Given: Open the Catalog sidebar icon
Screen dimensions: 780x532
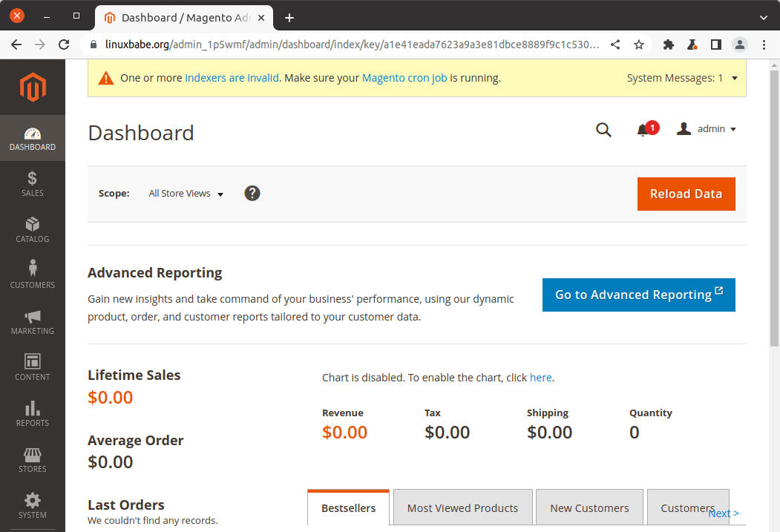Looking at the screenshot, I should tap(32, 229).
